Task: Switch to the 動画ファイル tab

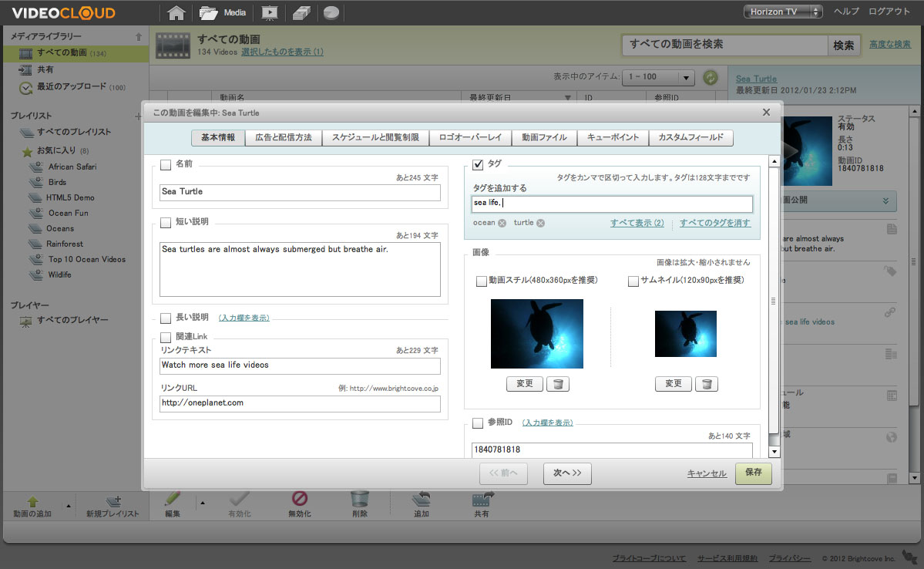Action: pos(545,137)
